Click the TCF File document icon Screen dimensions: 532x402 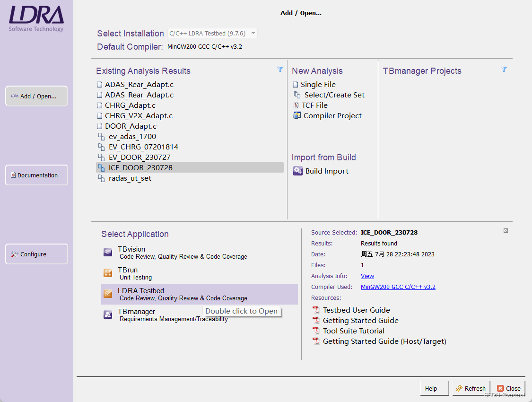pyautogui.click(x=296, y=105)
